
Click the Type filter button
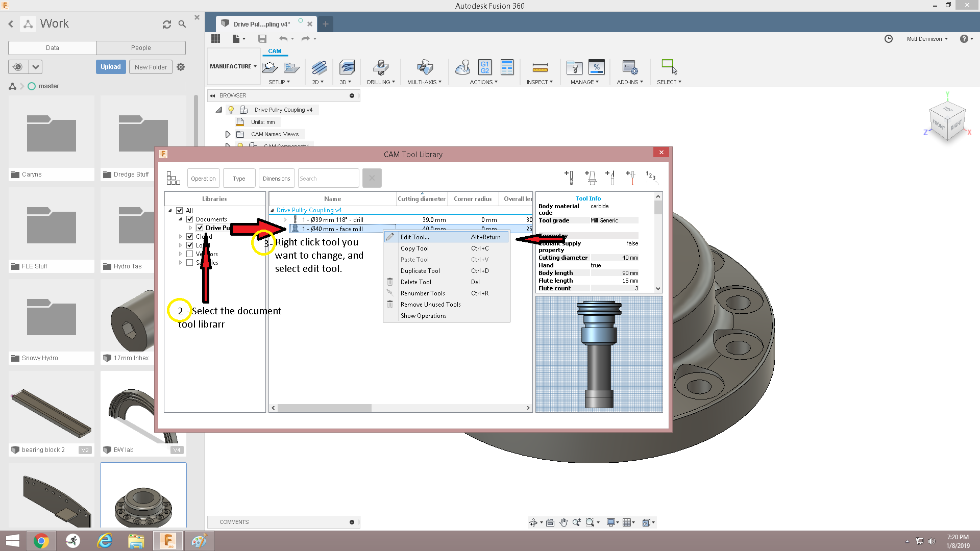pos(239,179)
